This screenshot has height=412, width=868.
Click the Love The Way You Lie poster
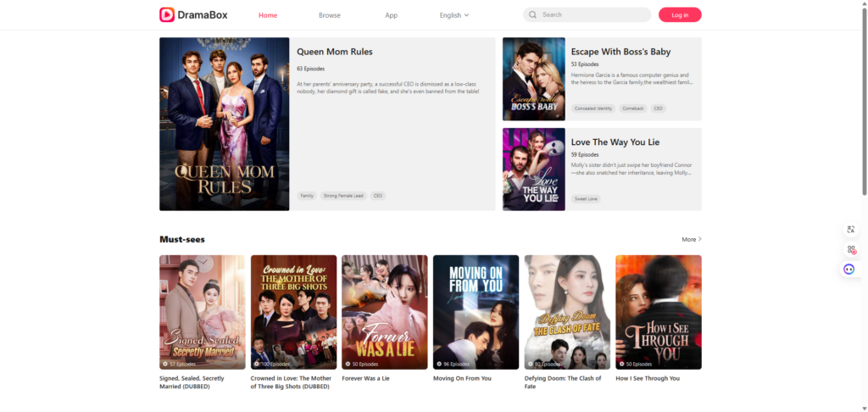tap(534, 170)
